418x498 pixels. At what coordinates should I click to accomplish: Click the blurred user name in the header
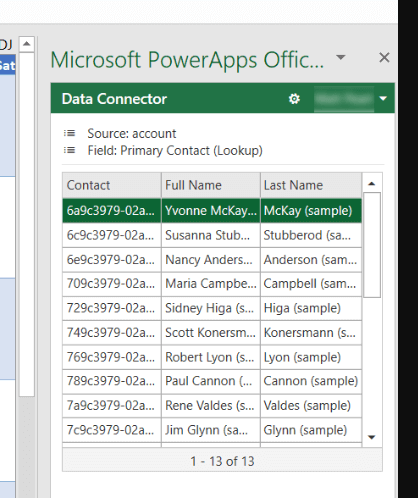click(344, 99)
